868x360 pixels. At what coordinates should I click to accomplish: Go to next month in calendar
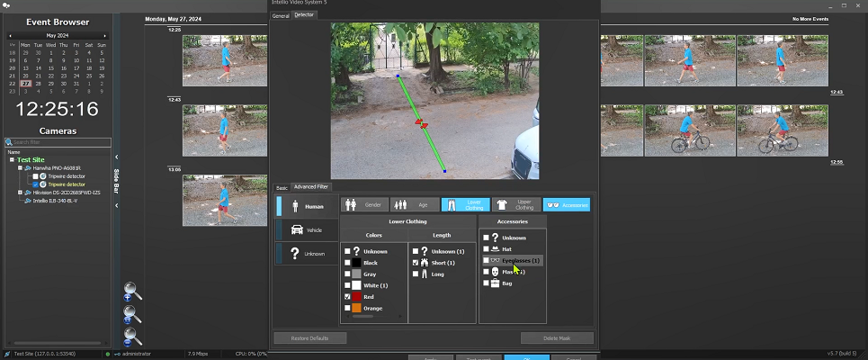(x=104, y=35)
